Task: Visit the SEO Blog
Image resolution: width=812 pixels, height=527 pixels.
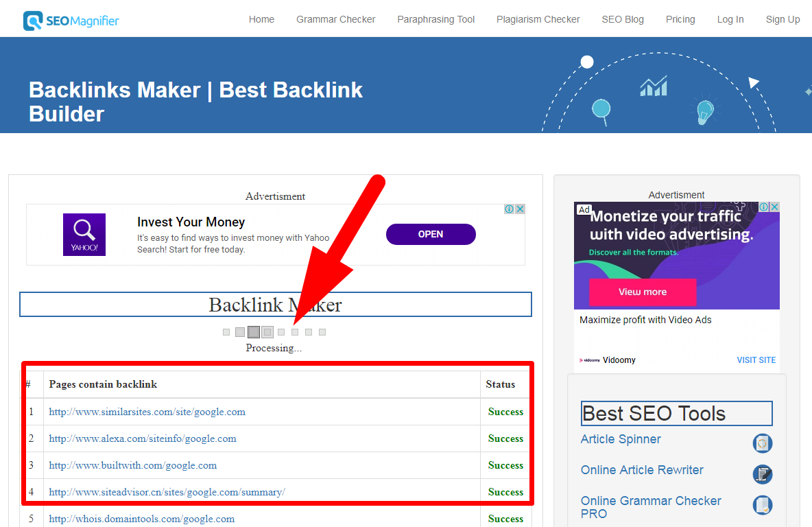Action: tap(623, 20)
